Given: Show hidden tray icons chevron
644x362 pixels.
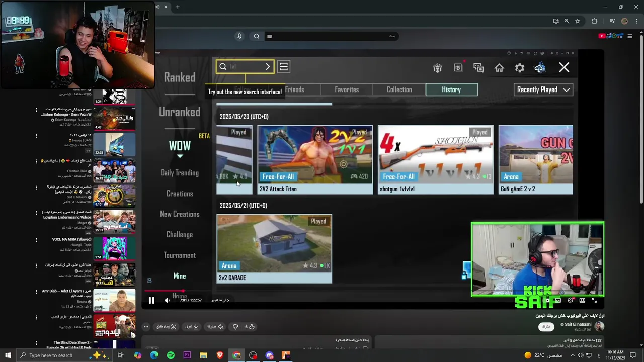Looking at the screenshot, I should 572,355.
